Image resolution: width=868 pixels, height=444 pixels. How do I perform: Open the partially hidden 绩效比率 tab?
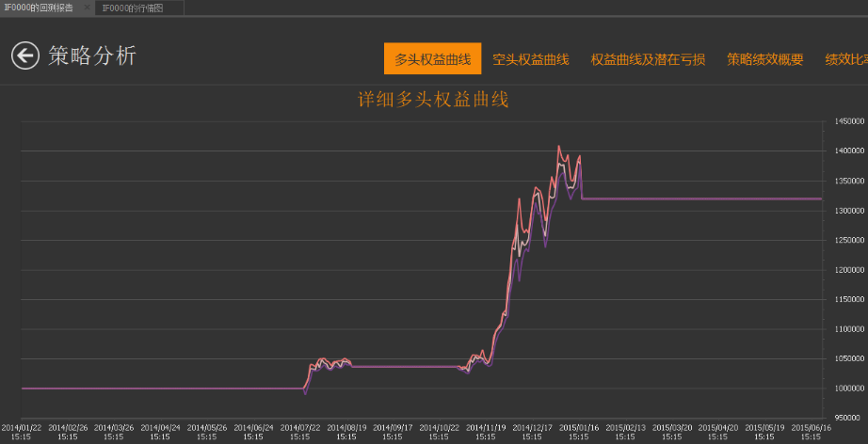(x=846, y=59)
